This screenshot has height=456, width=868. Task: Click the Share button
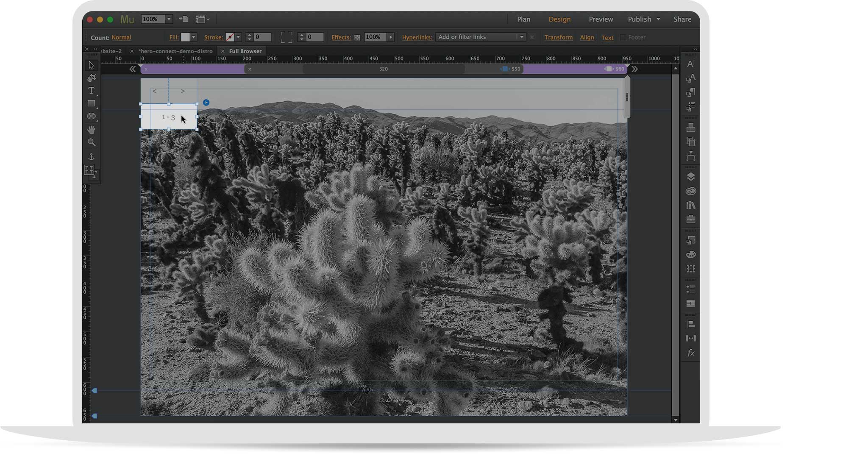tap(682, 19)
